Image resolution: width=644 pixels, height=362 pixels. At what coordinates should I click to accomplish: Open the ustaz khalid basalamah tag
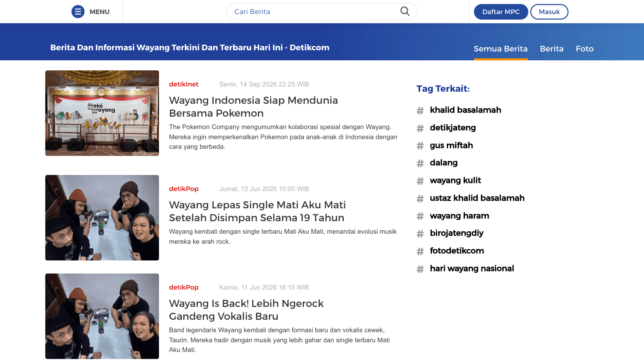tap(477, 198)
